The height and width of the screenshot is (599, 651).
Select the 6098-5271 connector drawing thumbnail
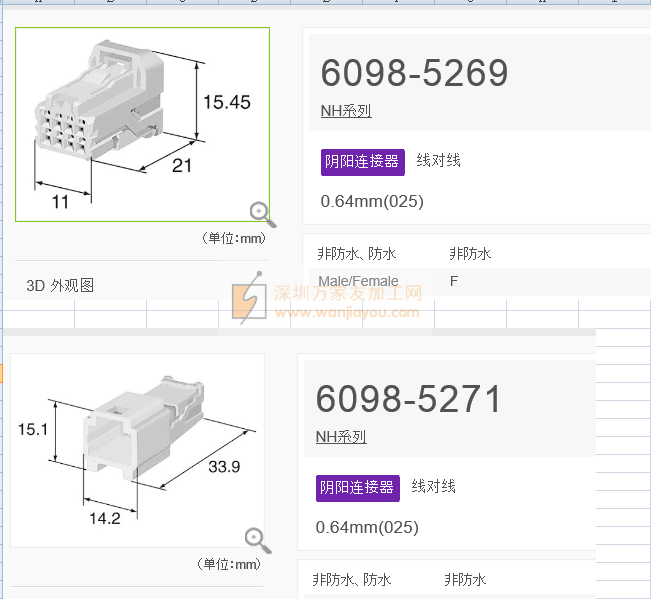click(137, 450)
